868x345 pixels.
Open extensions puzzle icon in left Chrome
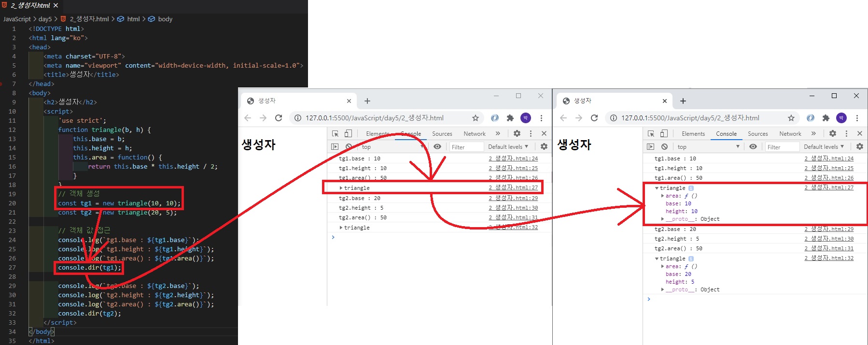click(510, 118)
